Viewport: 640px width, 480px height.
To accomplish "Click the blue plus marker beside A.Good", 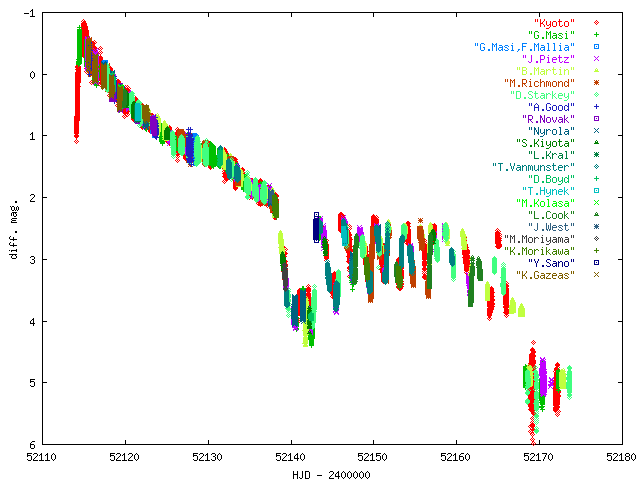I will point(596,107).
